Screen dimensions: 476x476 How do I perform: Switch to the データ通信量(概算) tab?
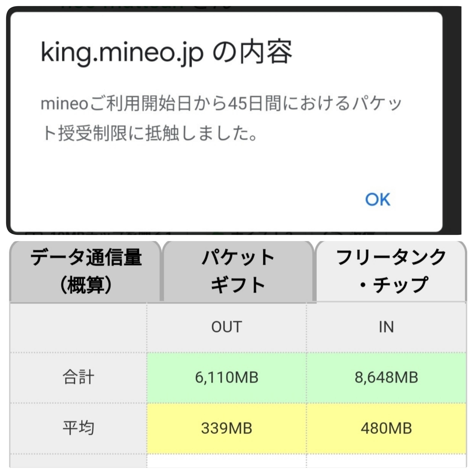[x=86, y=271]
